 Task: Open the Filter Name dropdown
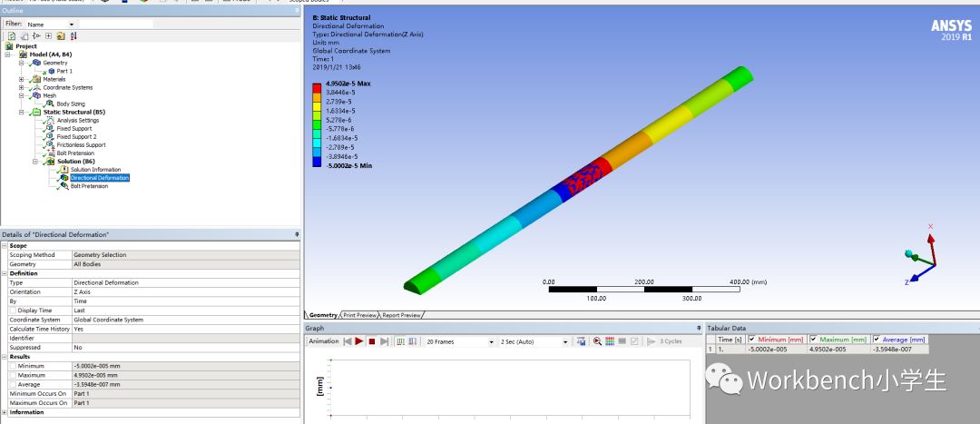[72, 25]
